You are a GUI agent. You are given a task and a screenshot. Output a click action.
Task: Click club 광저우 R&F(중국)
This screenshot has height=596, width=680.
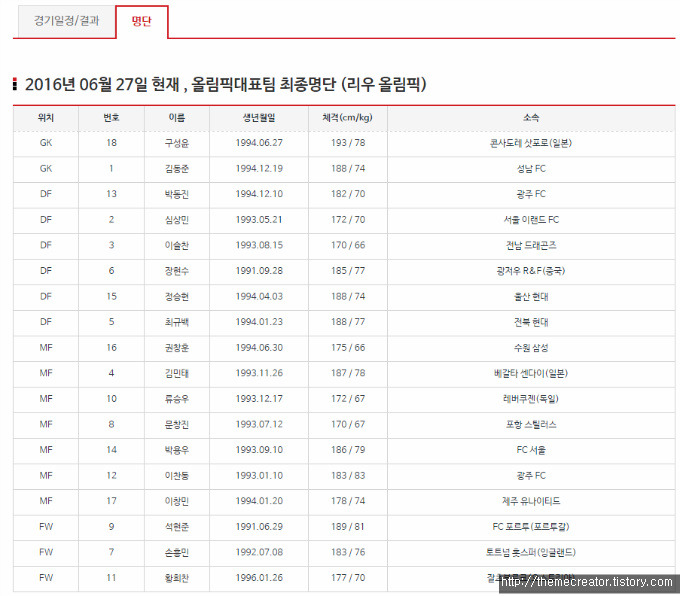click(531, 271)
